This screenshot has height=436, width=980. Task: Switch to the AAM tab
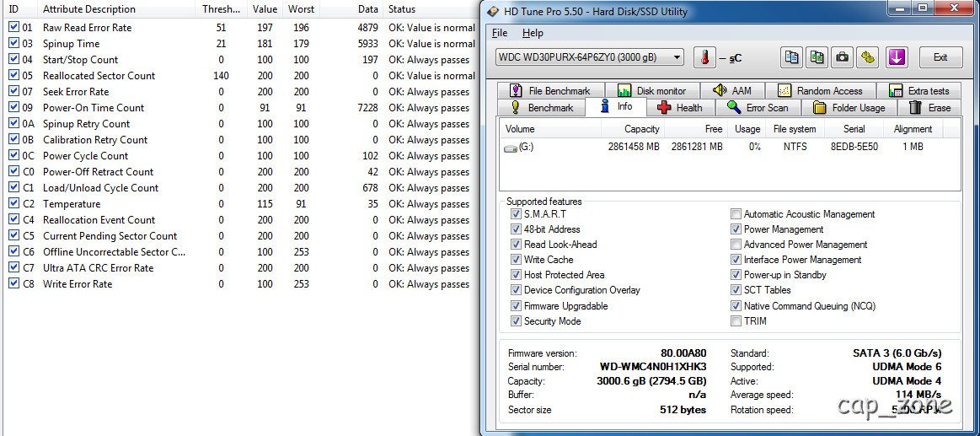tap(732, 91)
